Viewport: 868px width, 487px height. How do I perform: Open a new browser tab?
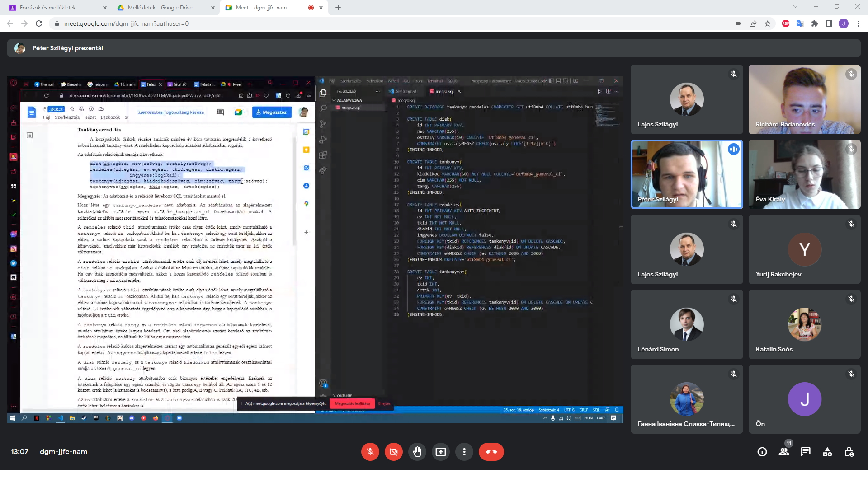point(338,8)
